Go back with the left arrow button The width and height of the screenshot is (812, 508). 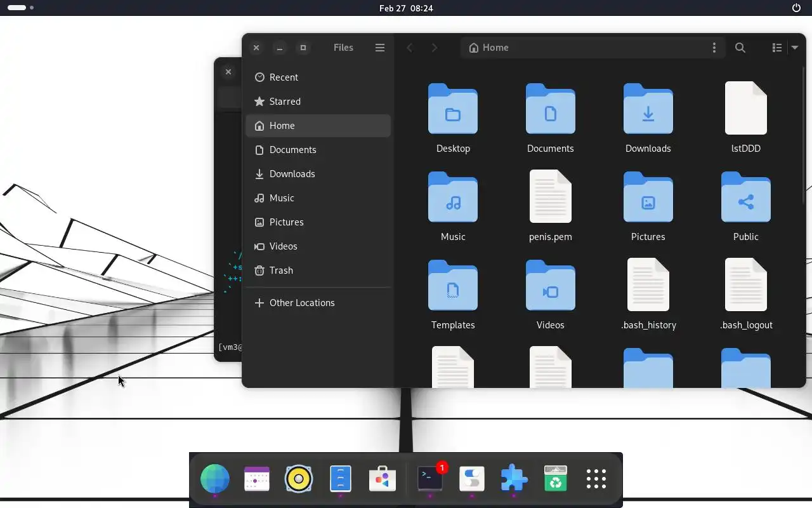click(410, 48)
